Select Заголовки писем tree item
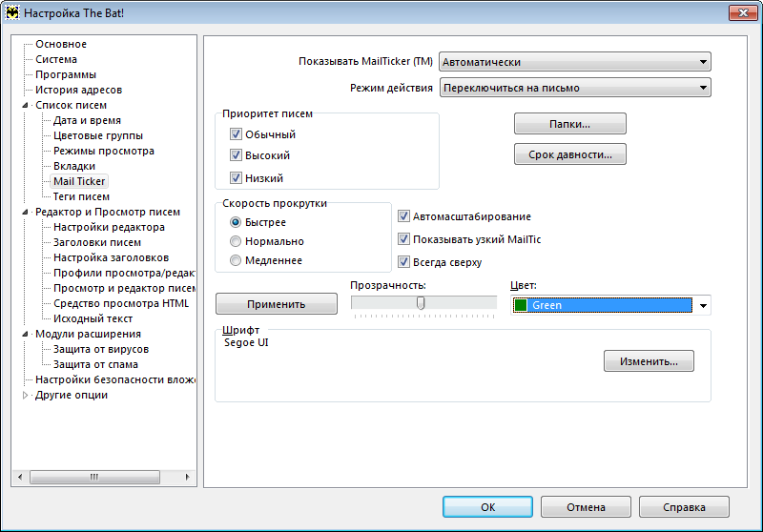Image resolution: width=763 pixels, height=532 pixels. [x=97, y=243]
